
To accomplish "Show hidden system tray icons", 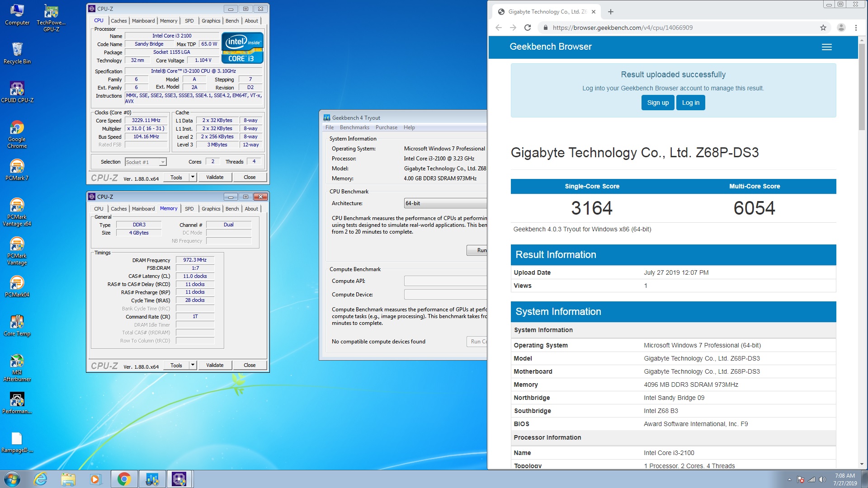I will click(789, 479).
